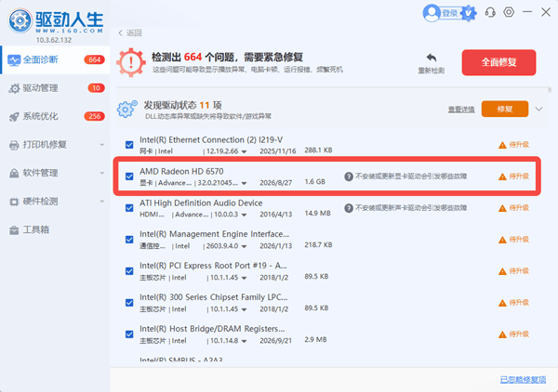Click the version number 10.3.62.132

[x=54, y=40]
